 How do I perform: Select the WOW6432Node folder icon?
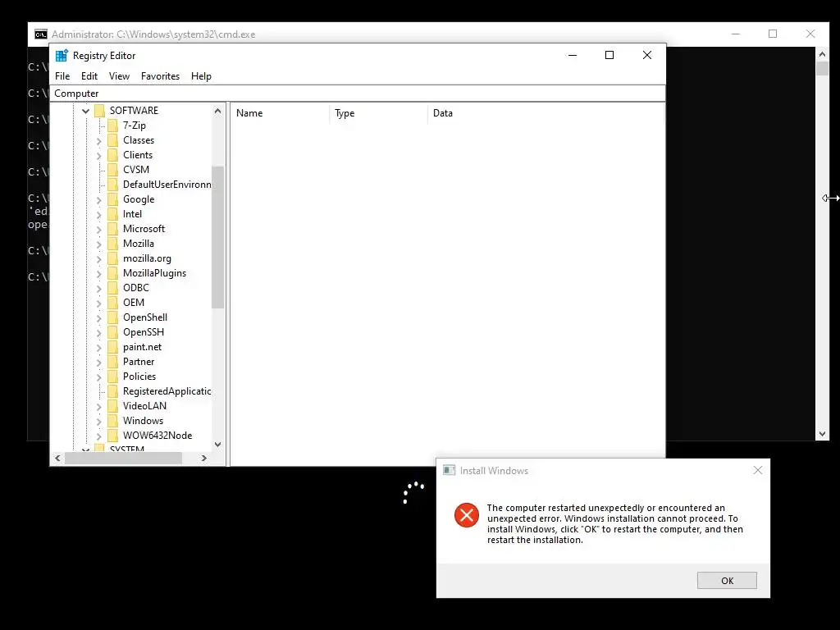pos(112,436)
